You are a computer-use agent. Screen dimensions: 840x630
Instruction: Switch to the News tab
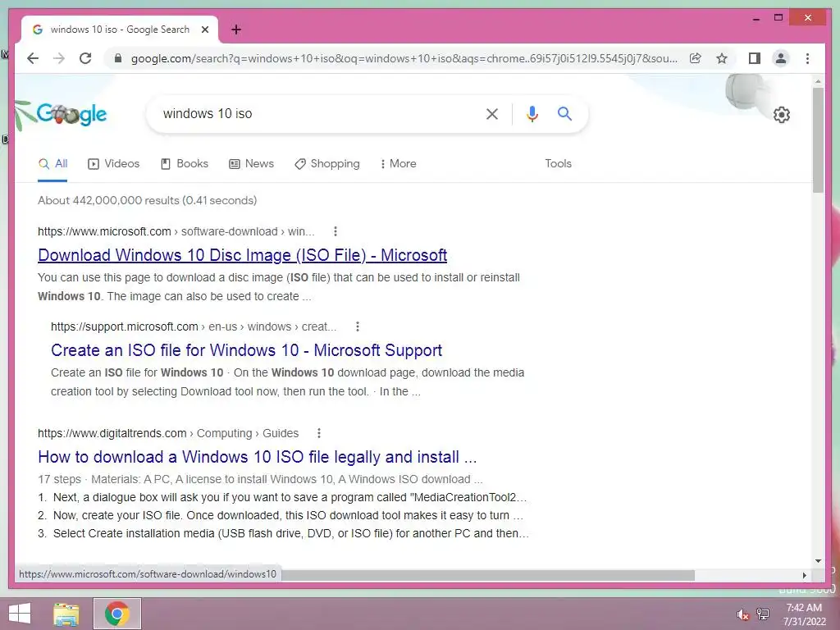click(x=251, y=164)
